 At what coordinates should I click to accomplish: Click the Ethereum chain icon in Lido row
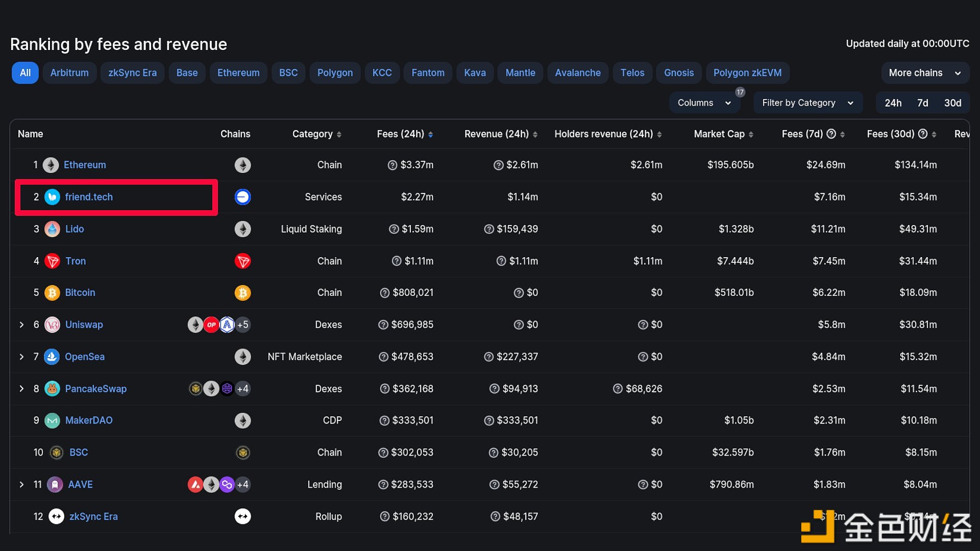click(x=242, y=229)
